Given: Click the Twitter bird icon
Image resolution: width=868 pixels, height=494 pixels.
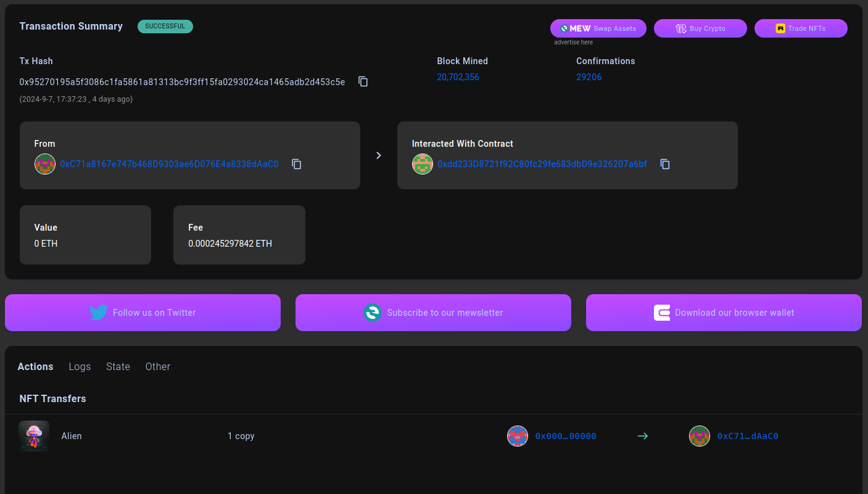Looking at the screenshot, I should pos(99,313).
